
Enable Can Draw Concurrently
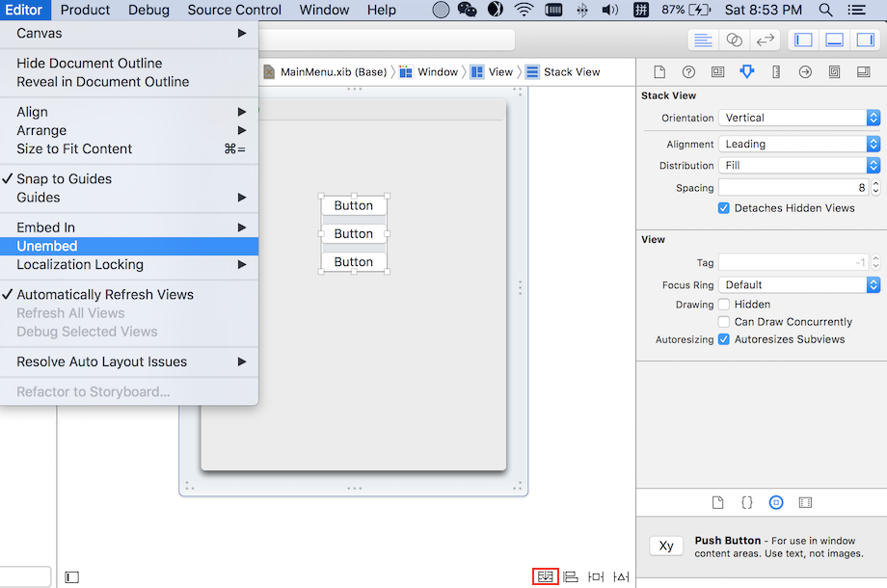[724, 322]
